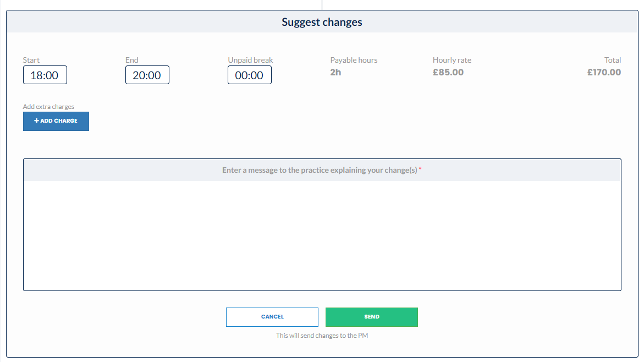The image size is (644, 362).
Task: Click the £85.00 hourly rate value
Action: pyautogui.click(x=448, y=72)
